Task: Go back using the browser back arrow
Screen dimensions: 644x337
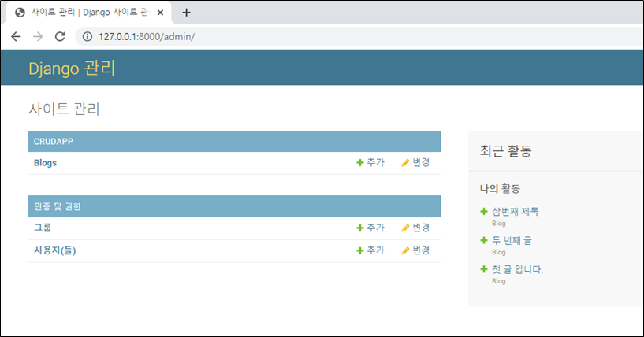Action: point(16,36)
